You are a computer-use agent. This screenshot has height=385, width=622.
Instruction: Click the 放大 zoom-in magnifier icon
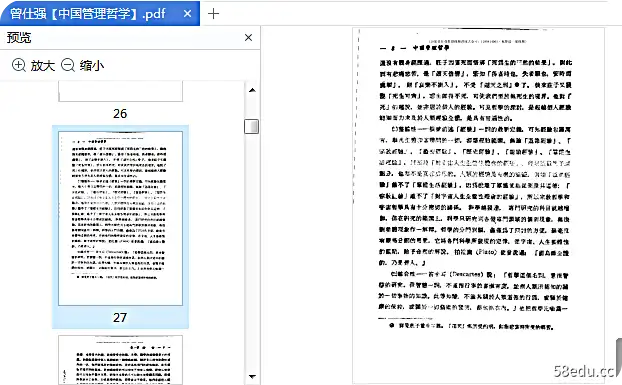[x=19, y=65]
